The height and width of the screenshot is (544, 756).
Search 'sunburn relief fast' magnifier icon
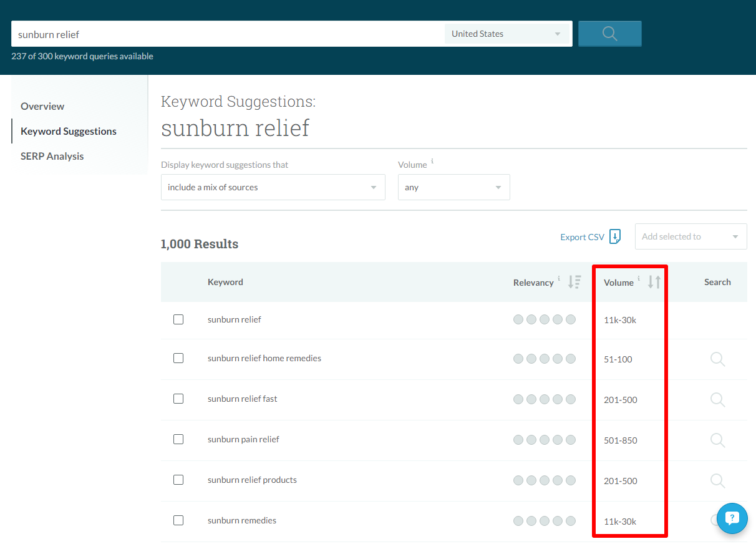(717, 399)
